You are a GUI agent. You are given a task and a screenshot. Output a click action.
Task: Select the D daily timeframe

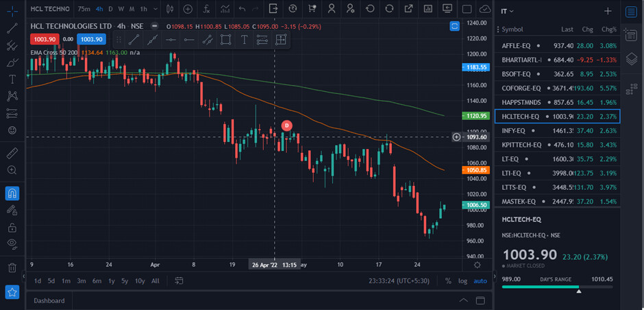pyautogui.click(x=110, y=9)
